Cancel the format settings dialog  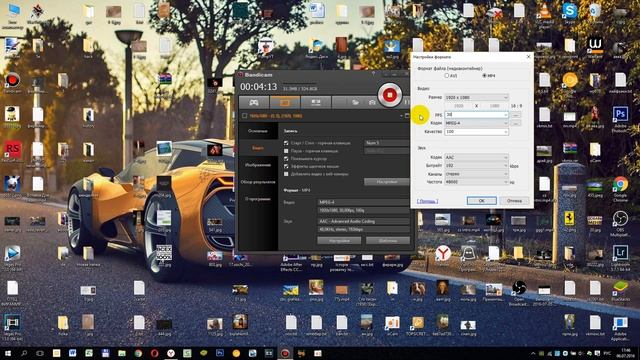click(514, 201)
